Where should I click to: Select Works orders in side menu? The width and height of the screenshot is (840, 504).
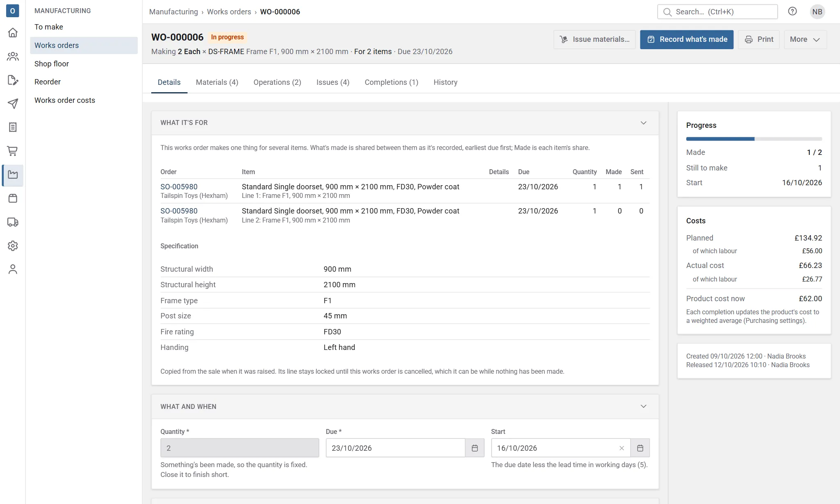click(x=84, y=45)
